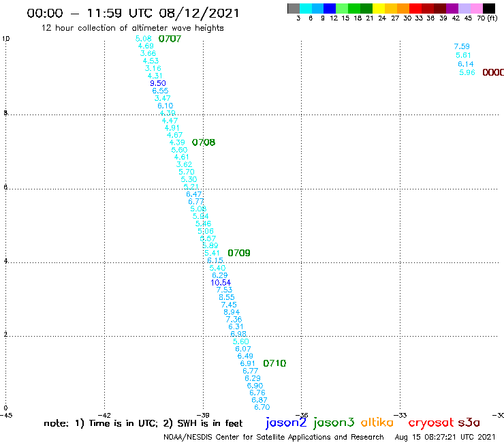Image resolution: width=504 pixels, height=443 pixels.
Task: Select the 4.91 wave height value
Action: [x=172, y=128]
